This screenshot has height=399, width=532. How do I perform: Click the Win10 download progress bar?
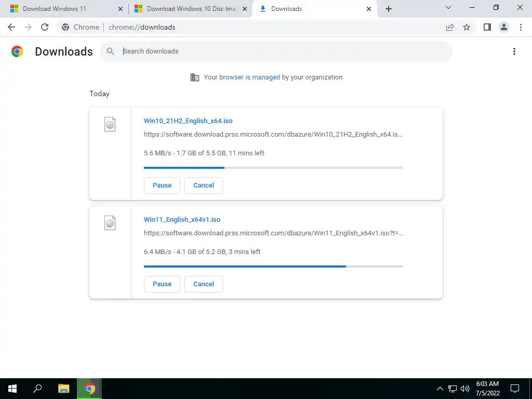pos(273,168)
